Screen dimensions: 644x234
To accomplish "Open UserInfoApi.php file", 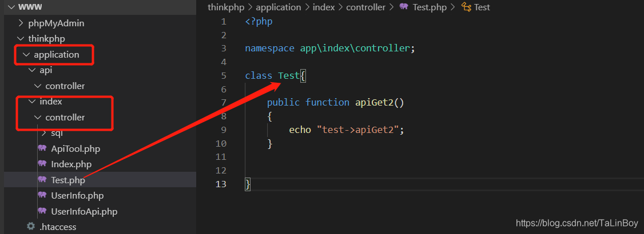I will [84, 212].
